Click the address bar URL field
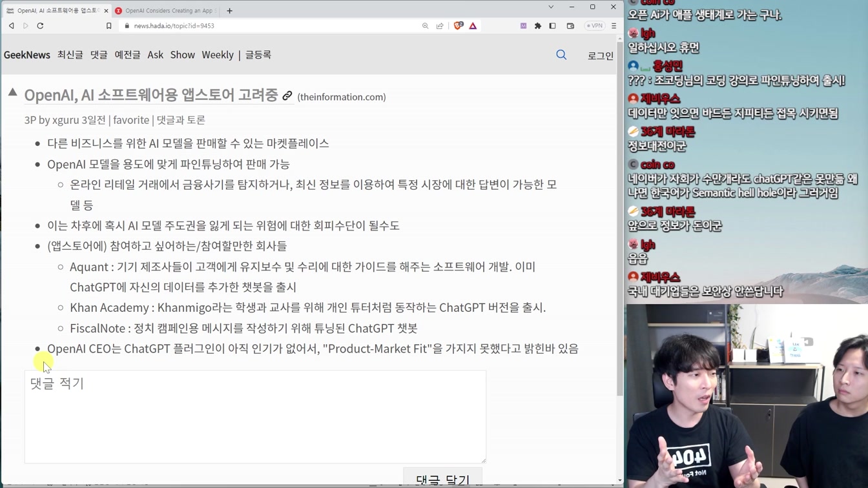Image resolution: width=868 pixels, height=488 pixels. 271,26
